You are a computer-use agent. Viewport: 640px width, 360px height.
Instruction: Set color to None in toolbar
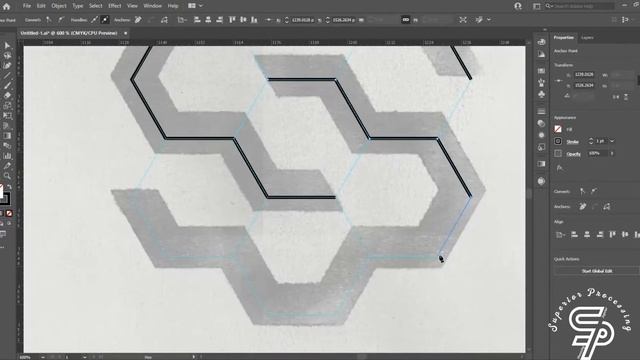pyautogui.click(x=9, y=213)
